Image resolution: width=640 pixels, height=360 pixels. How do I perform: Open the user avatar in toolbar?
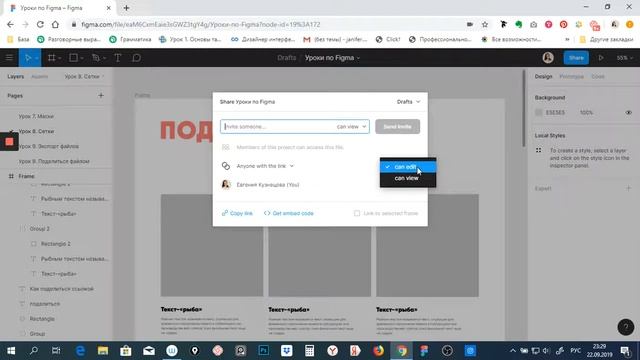pos(548,58)
